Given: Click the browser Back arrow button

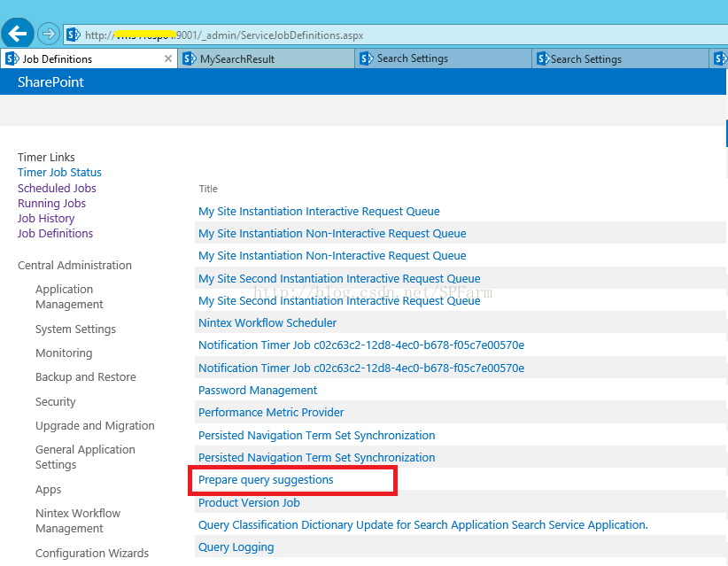Looking at the screenshot, I should point(18,34).
